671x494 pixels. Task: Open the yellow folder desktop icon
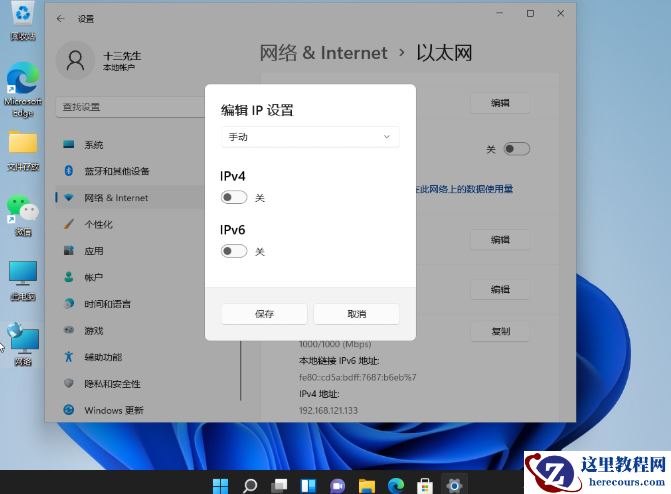[x=23, y=151]
